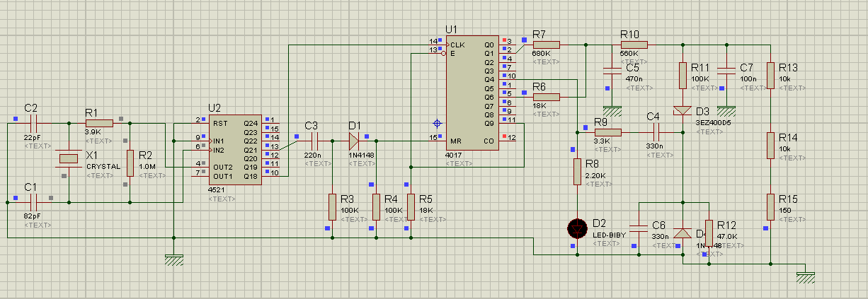Screen dimensions: 868x299
Task: Click resistor R7 body
Action: [x=545, y=45]
